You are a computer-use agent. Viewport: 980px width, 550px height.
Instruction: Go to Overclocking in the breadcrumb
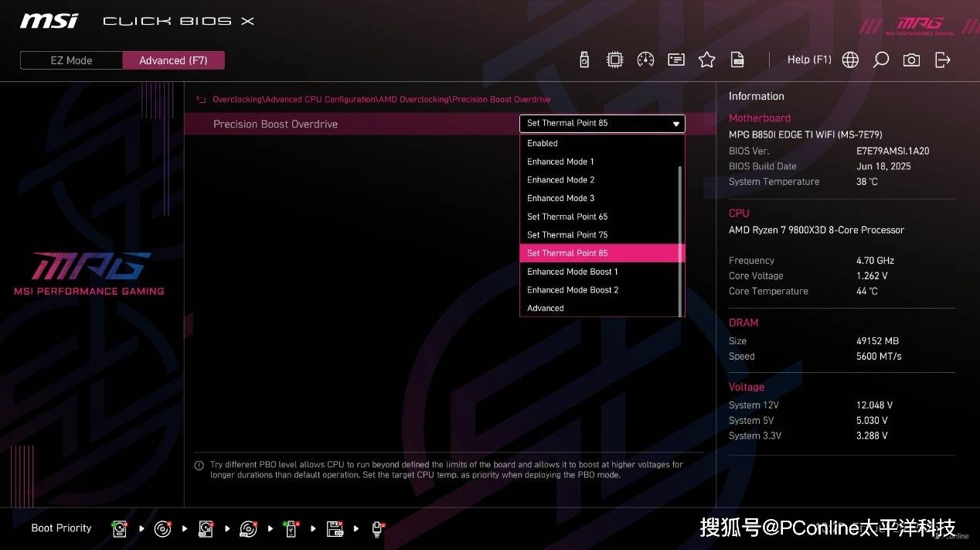(238, 100)
